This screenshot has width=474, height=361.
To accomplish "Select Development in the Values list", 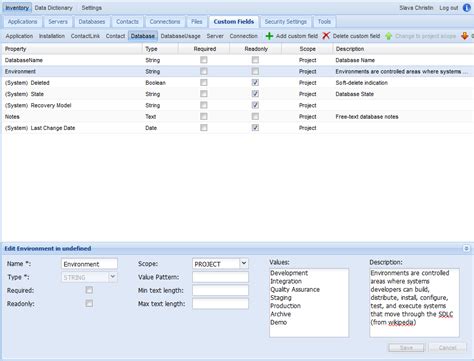I will (289, 273).
